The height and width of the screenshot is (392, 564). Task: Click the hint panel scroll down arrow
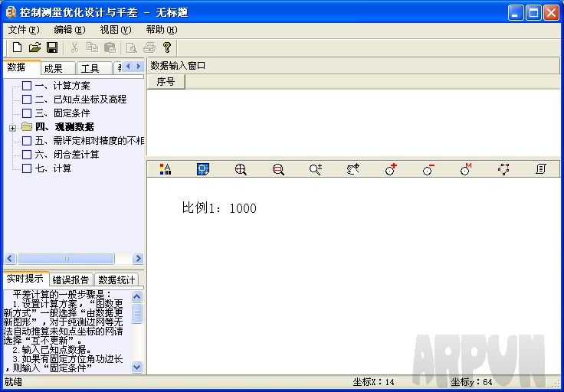point(137,367)
